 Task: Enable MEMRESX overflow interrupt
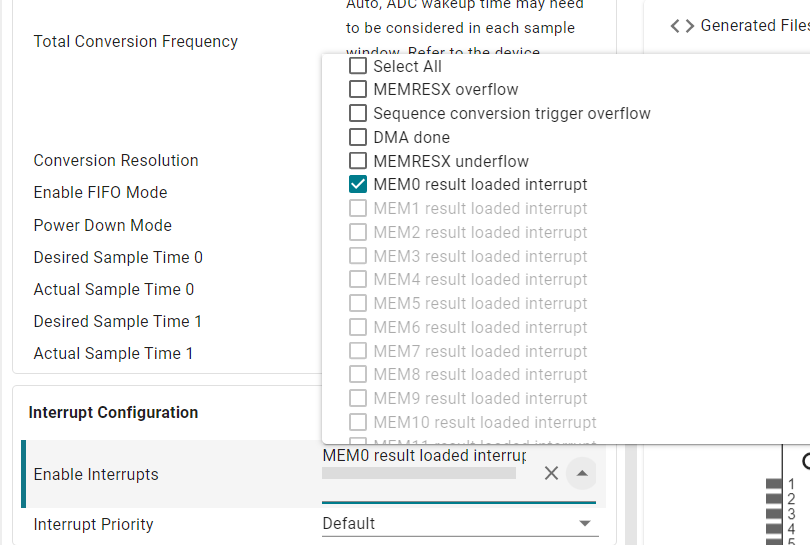(x=358, y=89)
